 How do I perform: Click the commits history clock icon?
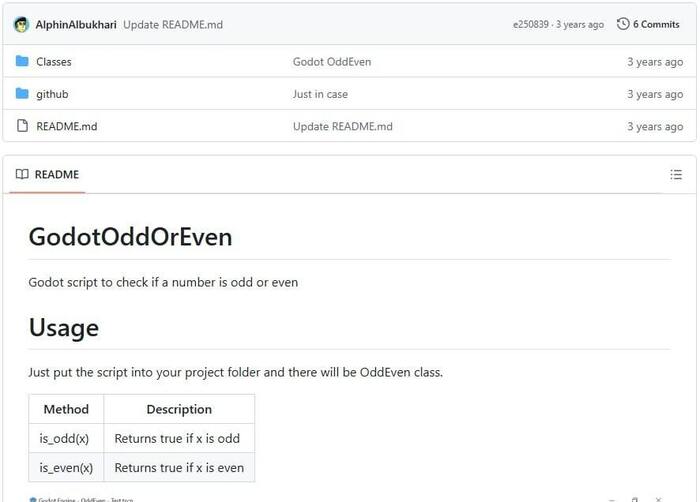point(623,24)
